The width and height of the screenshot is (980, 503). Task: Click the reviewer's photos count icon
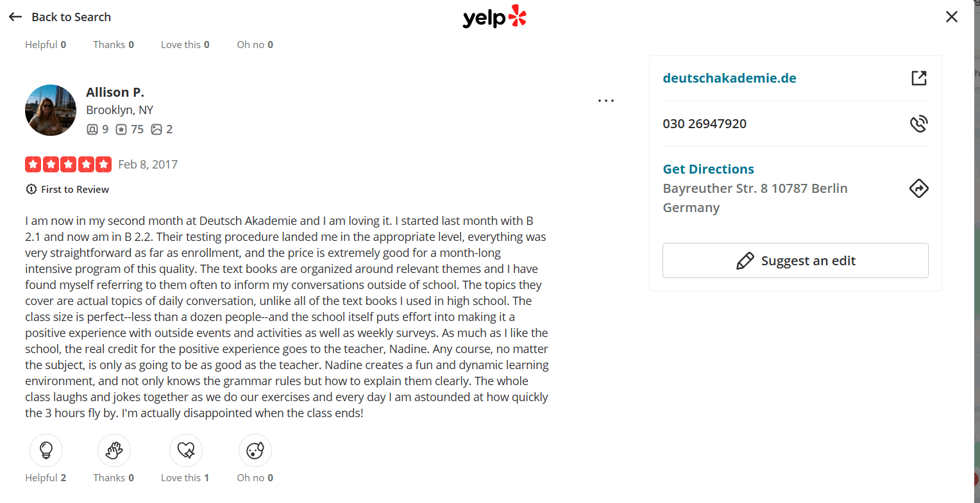pos(156,129)
